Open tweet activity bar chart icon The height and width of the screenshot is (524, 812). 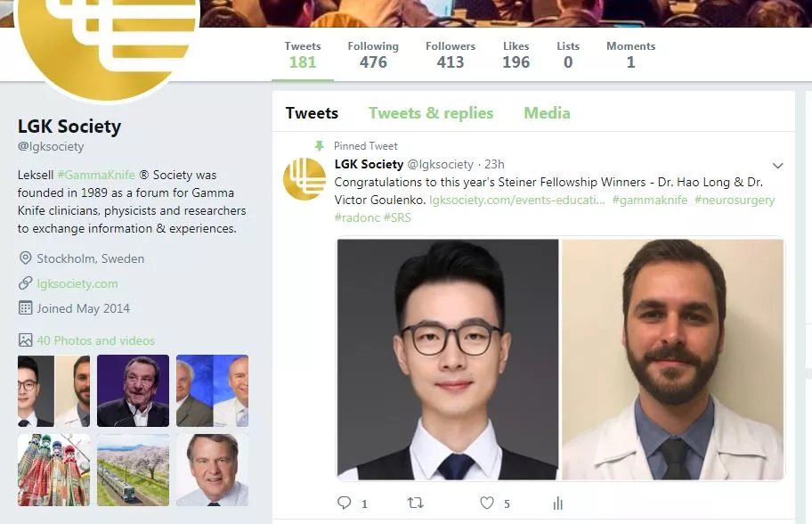(557, 503)
